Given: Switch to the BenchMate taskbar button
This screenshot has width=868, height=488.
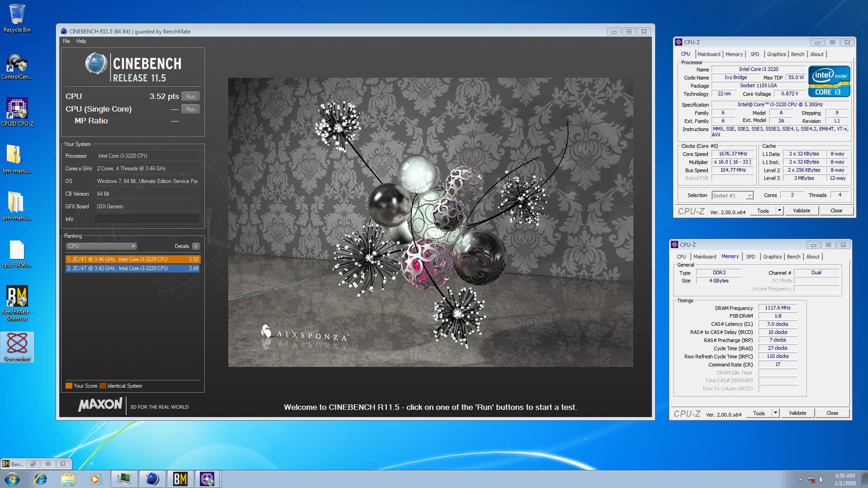Looking at the screenshot, I should [x=180, y=479].
